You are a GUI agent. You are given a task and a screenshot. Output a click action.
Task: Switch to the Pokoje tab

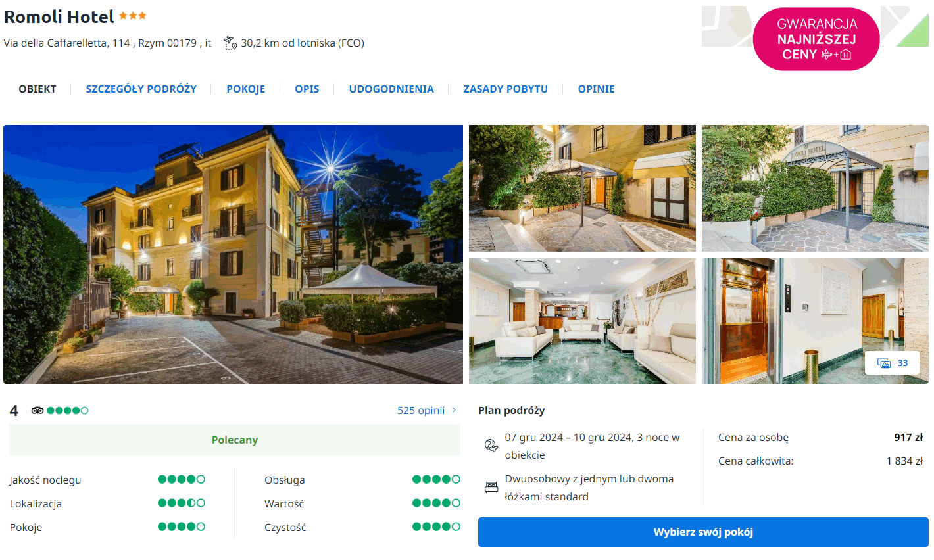[x=245, y=89]
